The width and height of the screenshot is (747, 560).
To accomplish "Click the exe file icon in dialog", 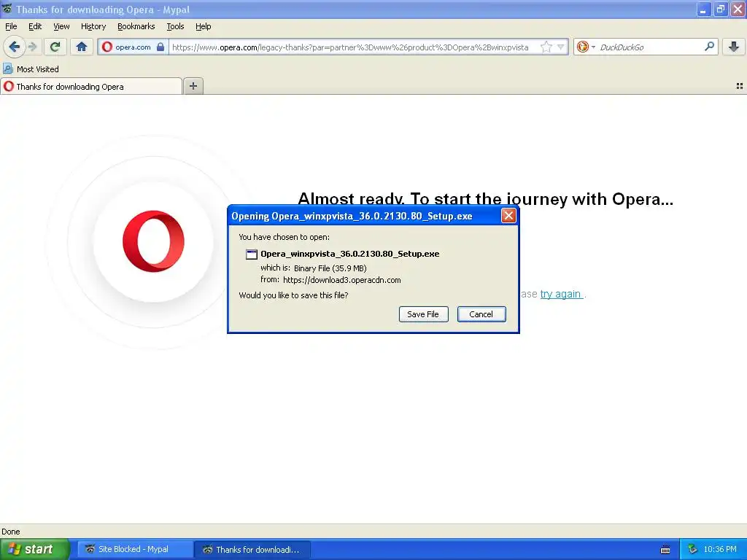I will 252,254.
